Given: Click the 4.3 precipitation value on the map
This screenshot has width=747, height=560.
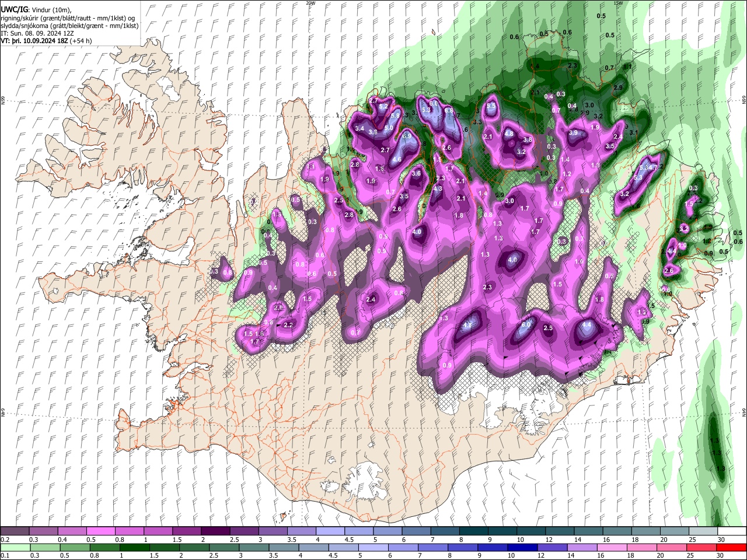Looking at the screenshot, I should (438, 188).
